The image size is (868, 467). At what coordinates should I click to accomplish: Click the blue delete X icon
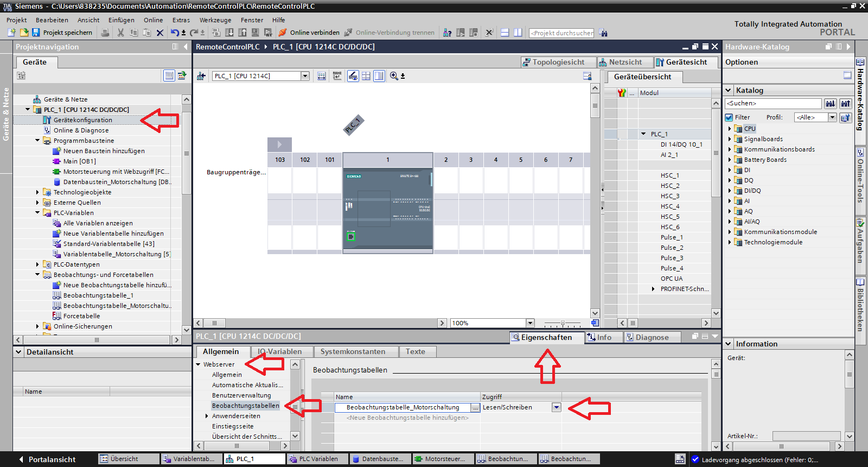coord(160,33)
